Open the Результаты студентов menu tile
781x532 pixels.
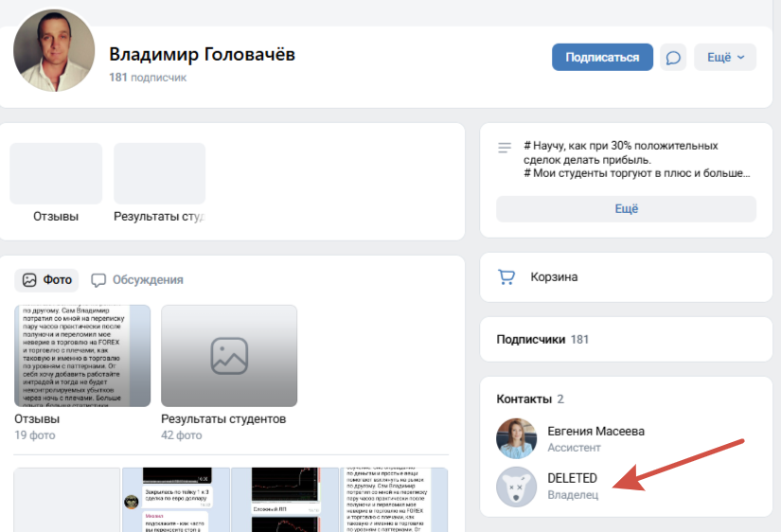click(159, 183)
